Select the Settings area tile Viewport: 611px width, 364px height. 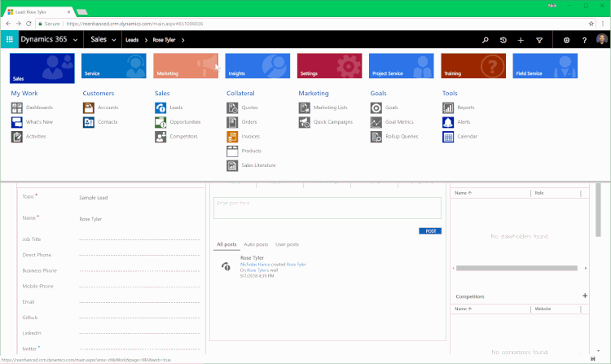pyautogui.click(x=329, y=66)
